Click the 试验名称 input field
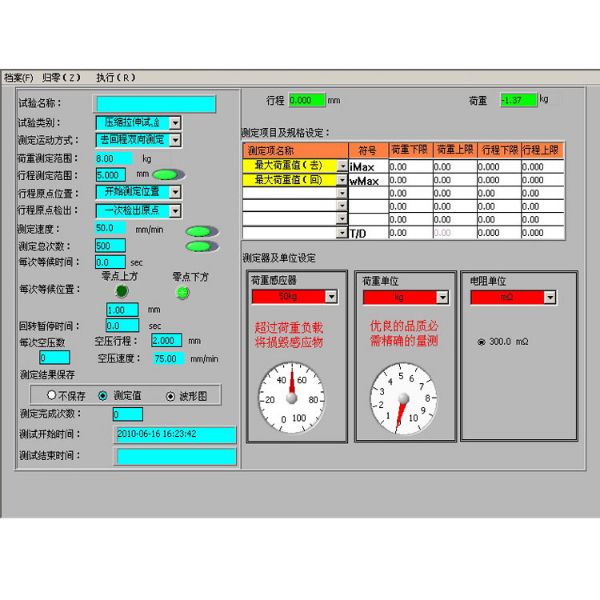The image size is (600, 600). click(x=155, y=103)
